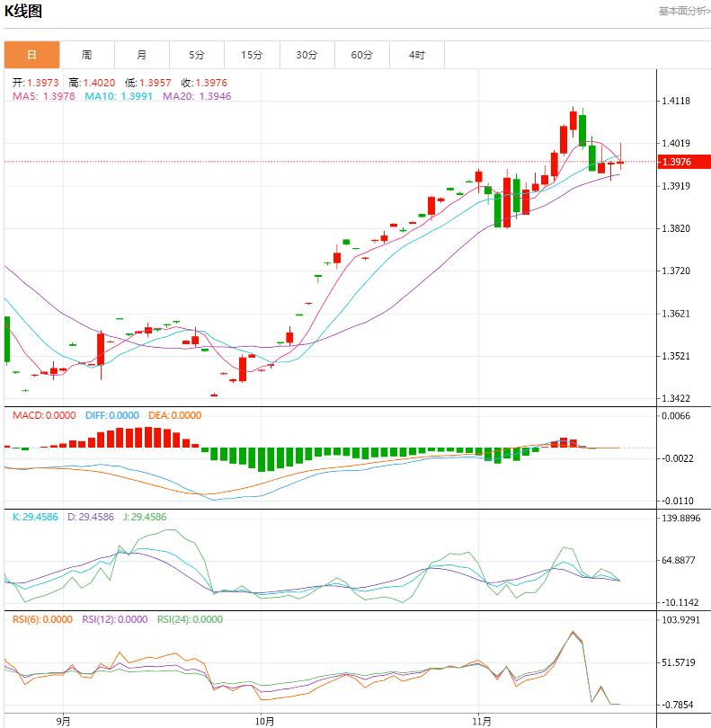711x728 pixels.
Task: Click the MA10: 1.3991 legend
Action: coord(119,96)
